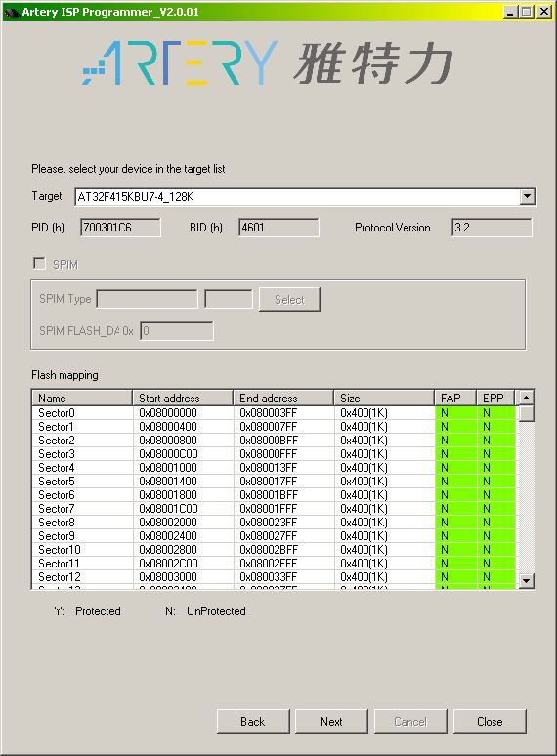Enable the SPIM checkbox
The image size is (557, 756).
(39, 264)
